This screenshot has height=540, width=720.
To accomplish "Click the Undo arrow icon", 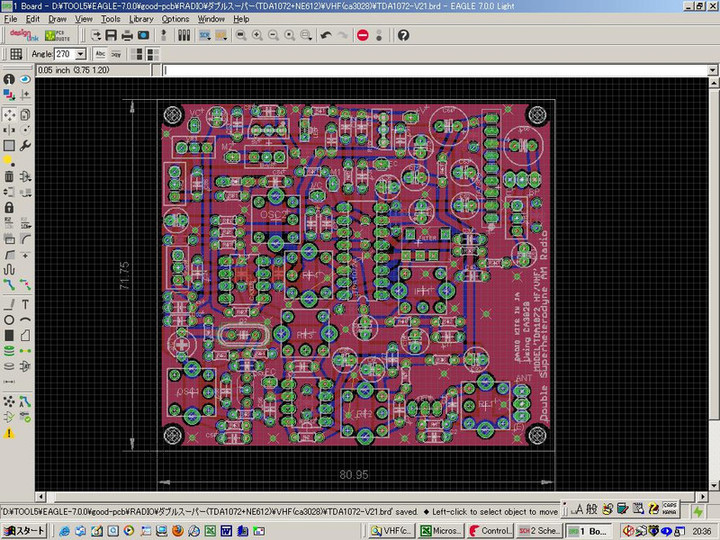I will 325,35.
